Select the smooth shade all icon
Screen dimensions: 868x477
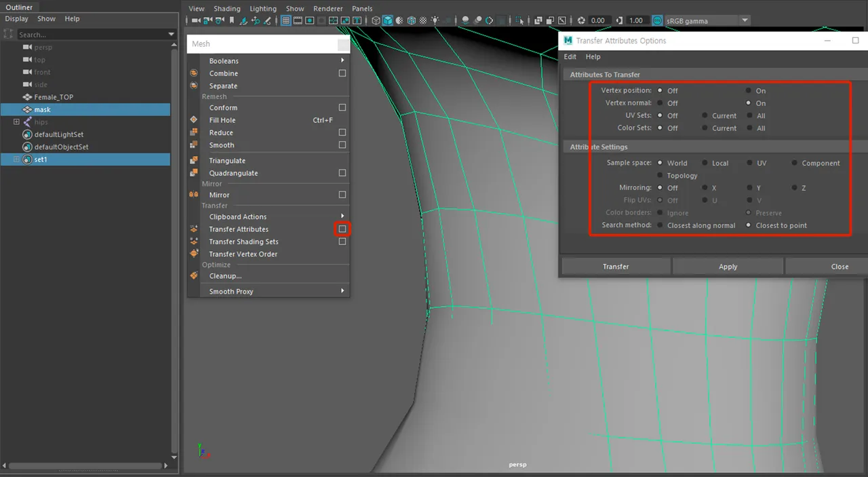coord(388,20)
